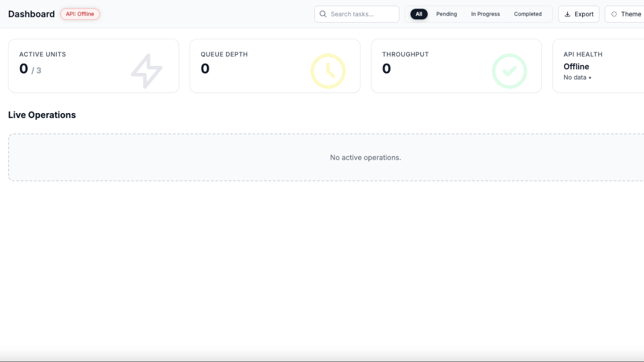Image resolution: width=644 pixels, height=362 pixels.
Task: Click the No active operations placeholder
Action: click(x=365, y=157)
